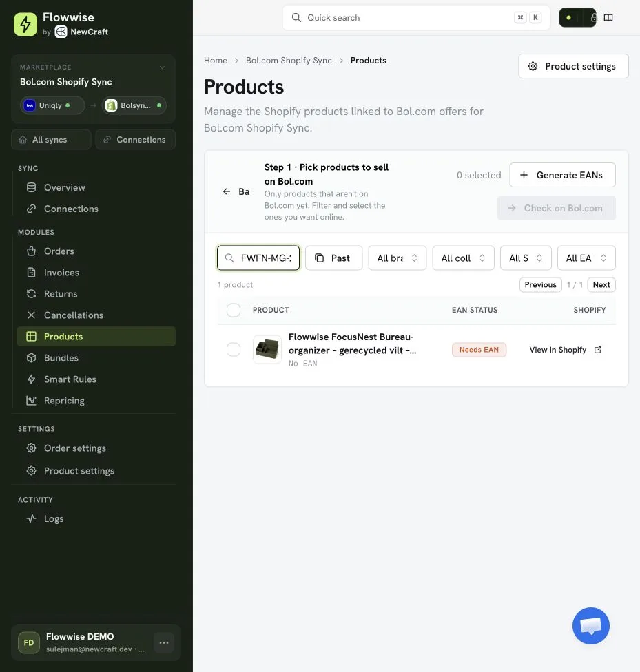
Task: Click the FD avatar at bottom of sidebar
Action: (x=29, y=642)
